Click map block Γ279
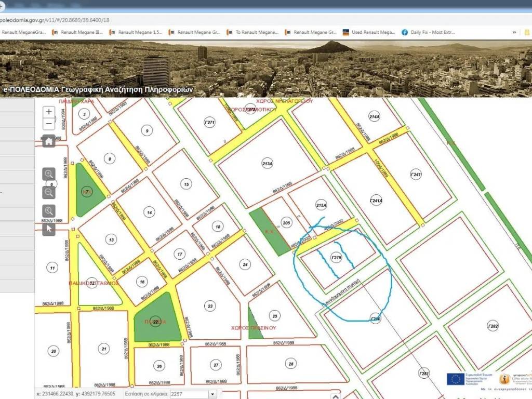 (336, 258)
